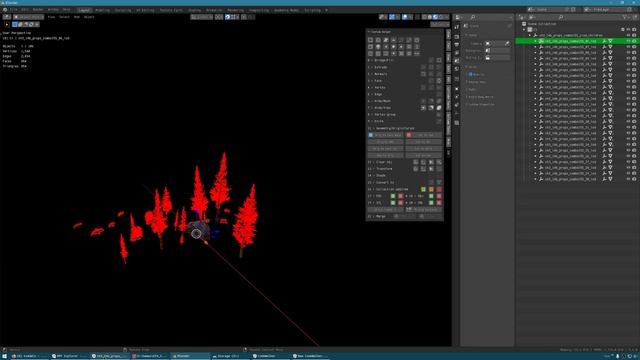Expand the Units panel
The height and width of the screenshot is (360, 640).
click(472, 67)
